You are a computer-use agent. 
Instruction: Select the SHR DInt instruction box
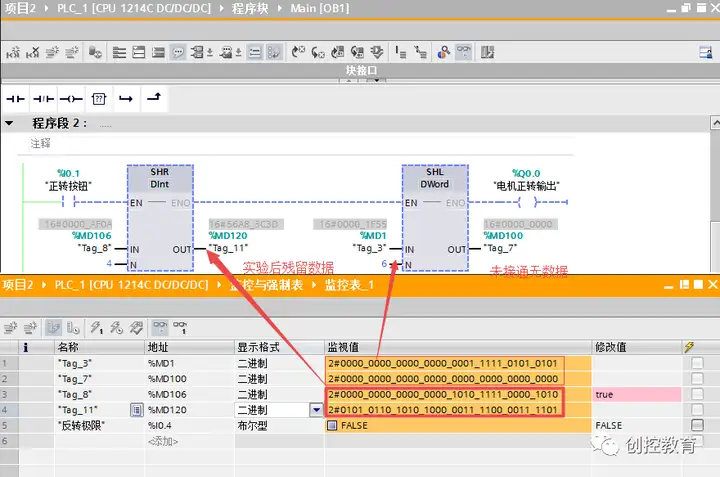[160, 218]
